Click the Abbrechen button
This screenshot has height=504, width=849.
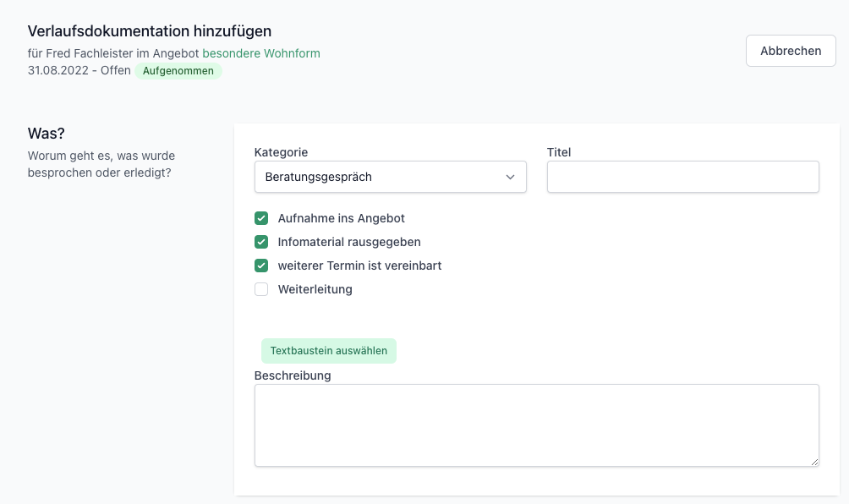click(791, 51)
